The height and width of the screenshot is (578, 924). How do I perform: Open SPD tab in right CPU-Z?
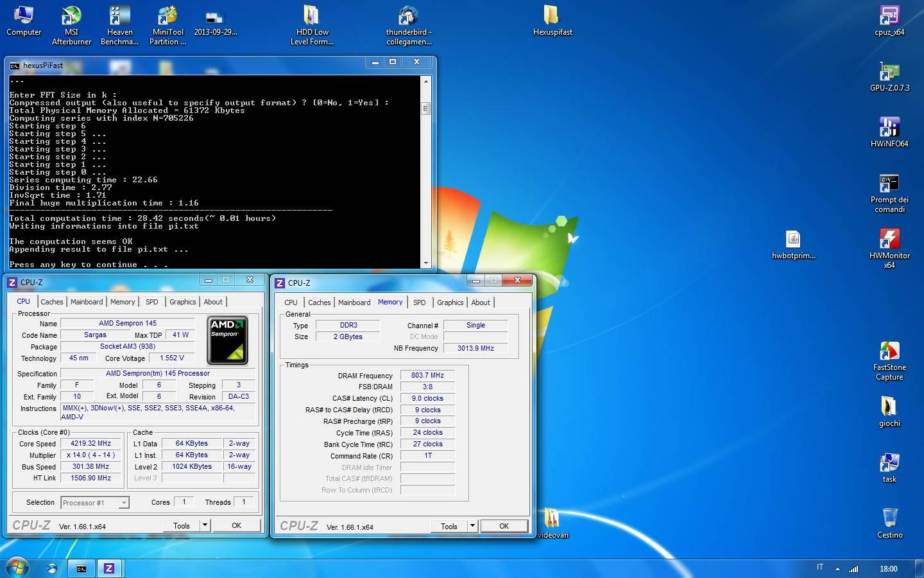(420, 302)
